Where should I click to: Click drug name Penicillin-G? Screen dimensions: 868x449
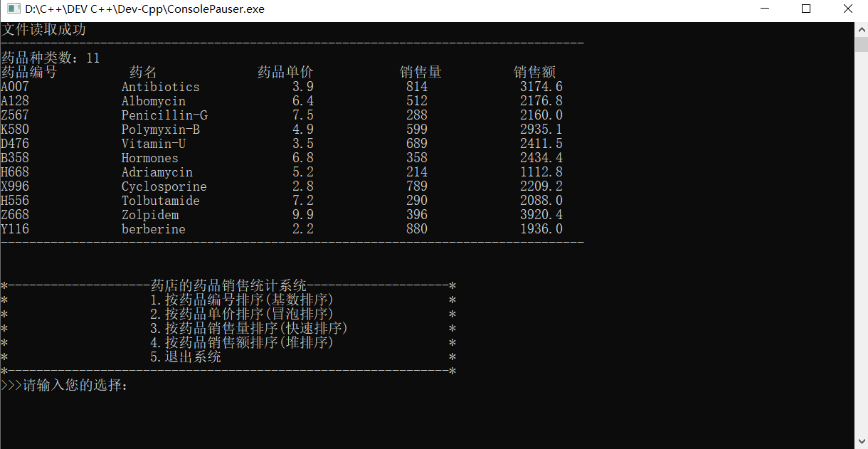pyautogui.click(x=164, y=115)
